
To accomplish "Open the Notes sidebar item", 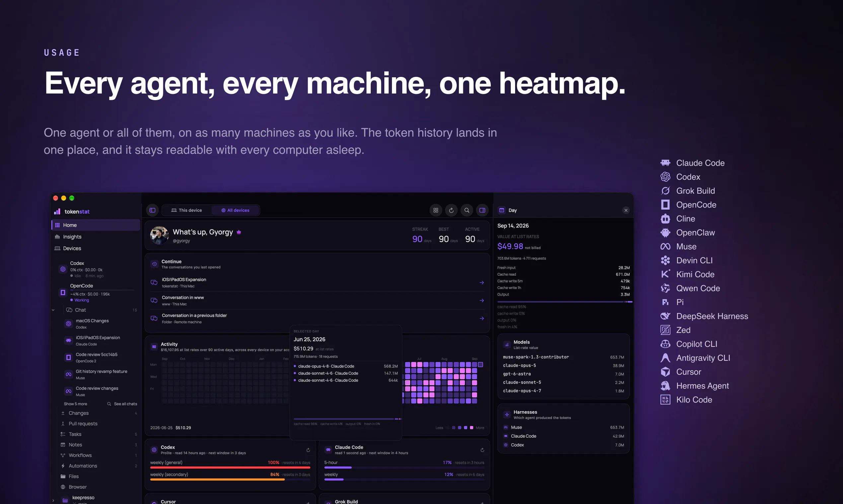I will (x=99, y=445).
